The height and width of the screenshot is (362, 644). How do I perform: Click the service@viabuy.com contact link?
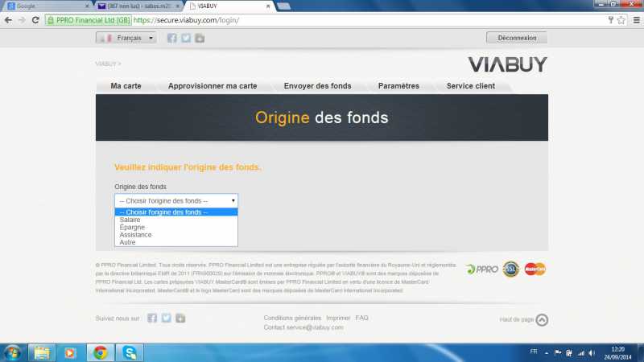315,327
